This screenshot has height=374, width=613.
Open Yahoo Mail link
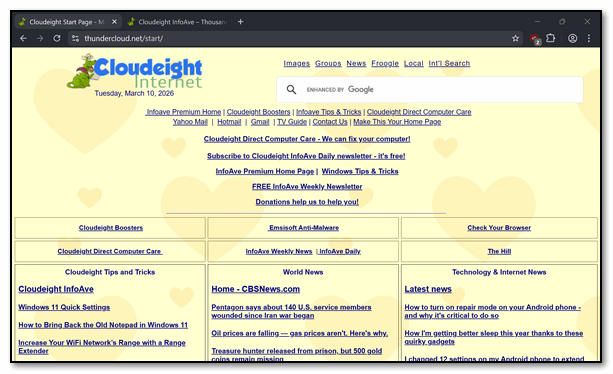click(190, 122)
